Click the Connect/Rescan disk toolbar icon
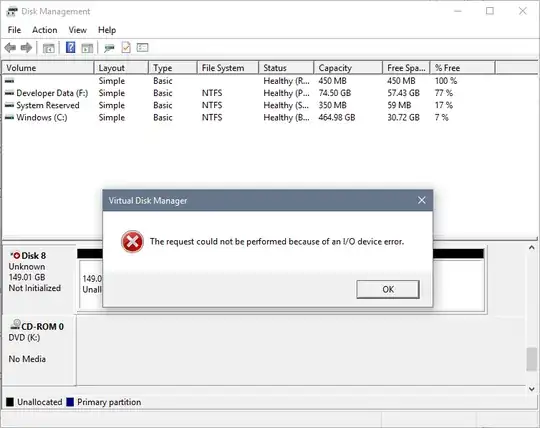Viewport: 540px width, 428px height. tap(109, 48)
